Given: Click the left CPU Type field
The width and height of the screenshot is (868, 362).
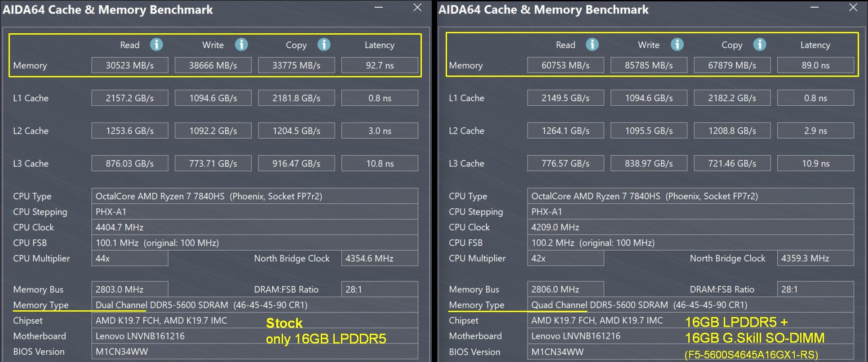Looking at the screenshot, I should point(254,196).
